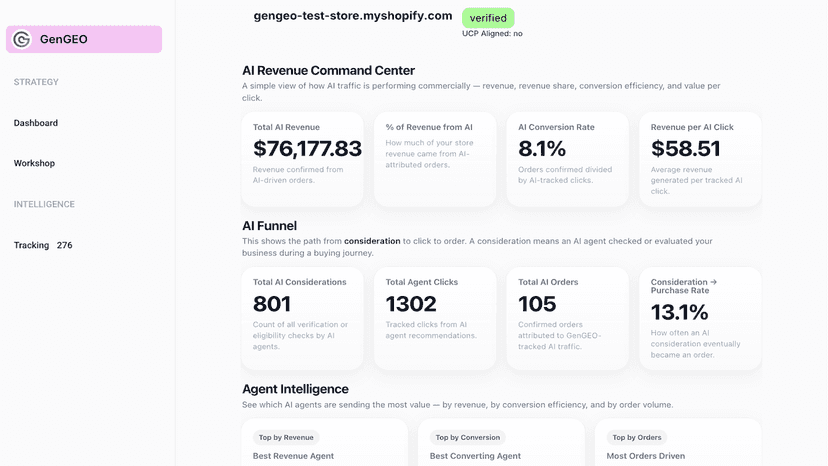Select the Total AI Revenue card
This screenshot has width=828, height=466.
(x=303, y=159)
